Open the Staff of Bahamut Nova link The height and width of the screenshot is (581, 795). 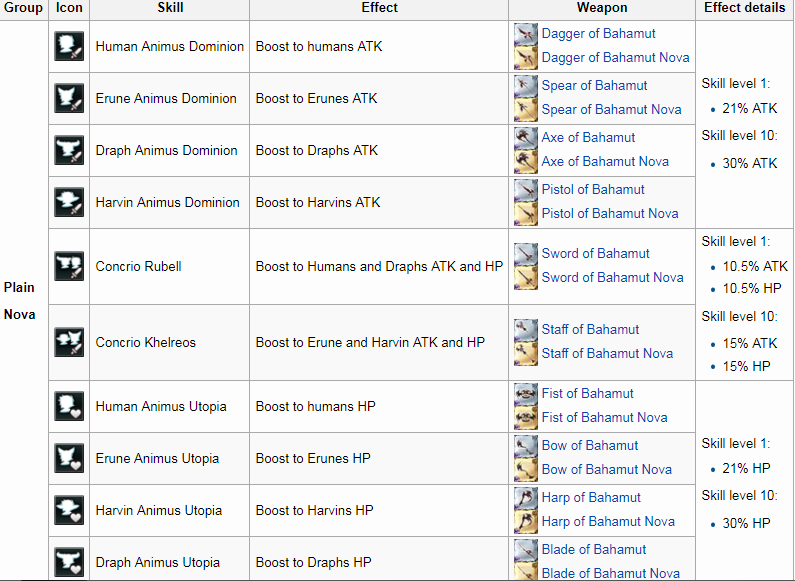[607, 354]
